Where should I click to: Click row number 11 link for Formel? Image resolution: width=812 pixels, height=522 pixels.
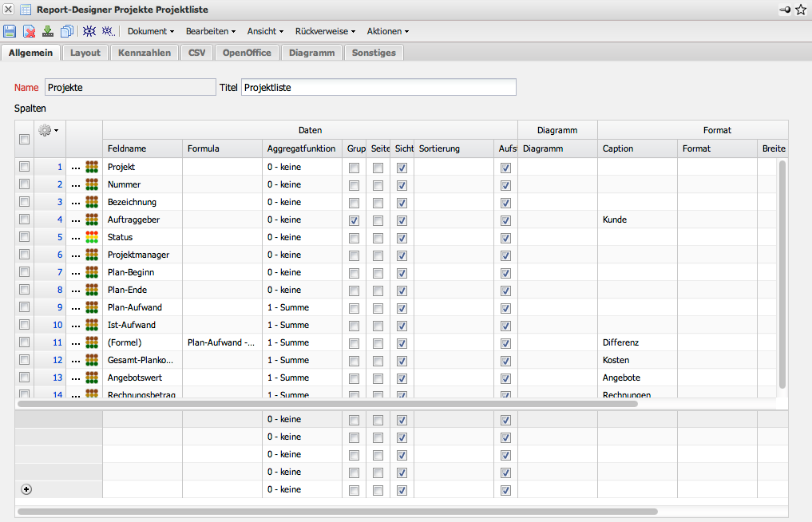pyautogui.click(x=57, y=342)
